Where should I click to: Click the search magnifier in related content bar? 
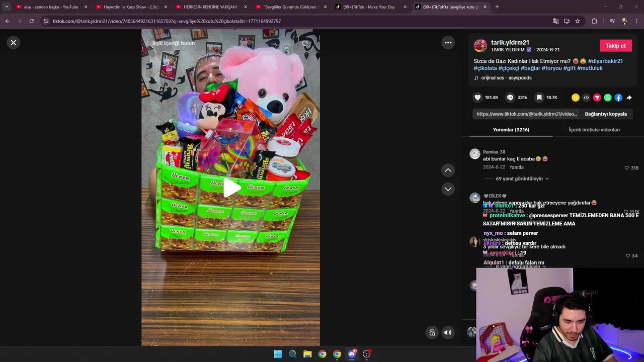pos(305,44)
